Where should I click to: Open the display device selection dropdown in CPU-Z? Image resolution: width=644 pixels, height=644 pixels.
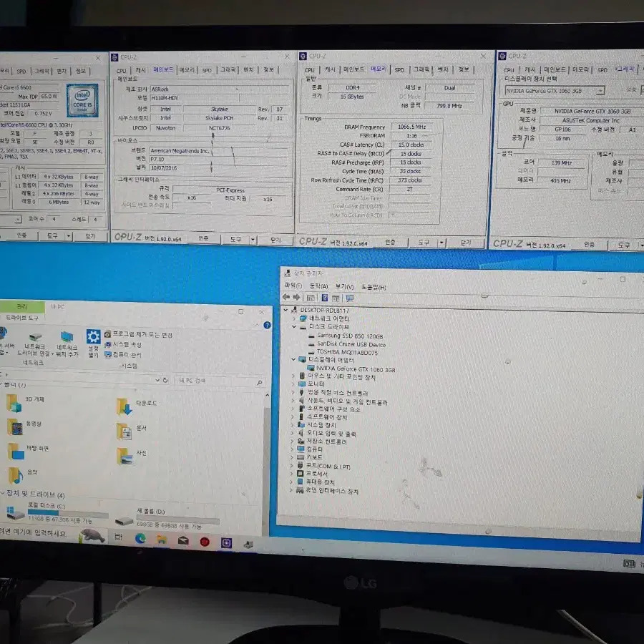pyautogui.click(x=600, y=90)
